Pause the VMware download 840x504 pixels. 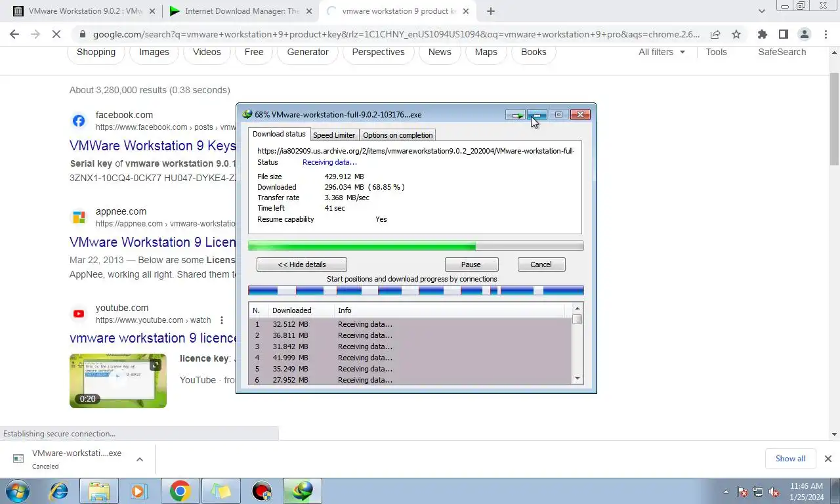pos(471,264)
